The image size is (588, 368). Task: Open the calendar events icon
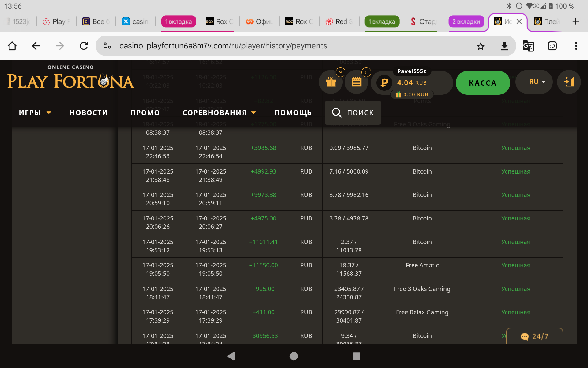356,82
